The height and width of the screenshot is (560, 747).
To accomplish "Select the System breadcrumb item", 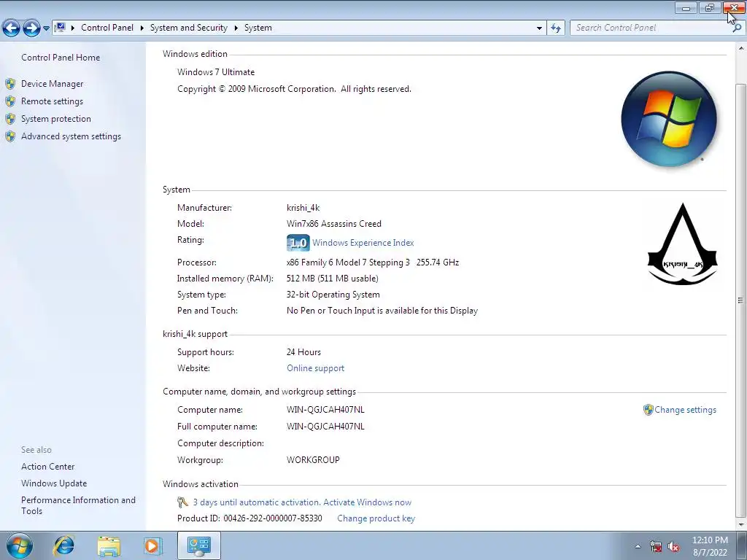I will (258, 28).
